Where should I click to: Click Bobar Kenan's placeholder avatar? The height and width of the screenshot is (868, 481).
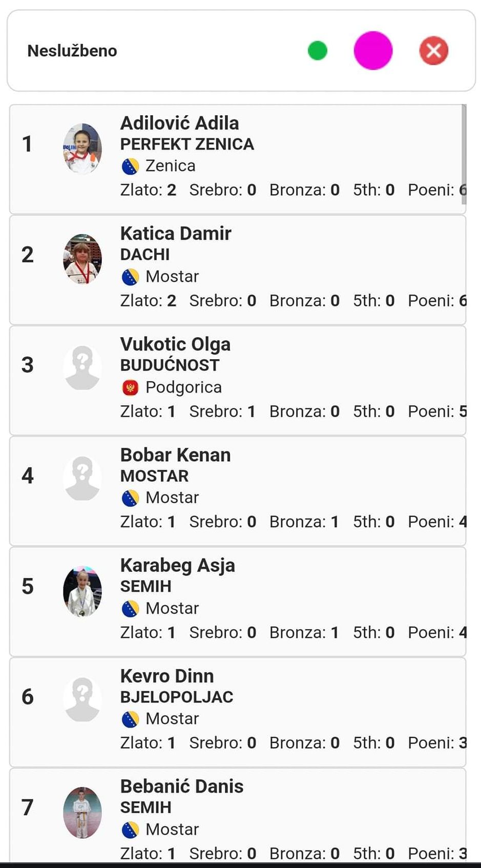tap(82, 478)
